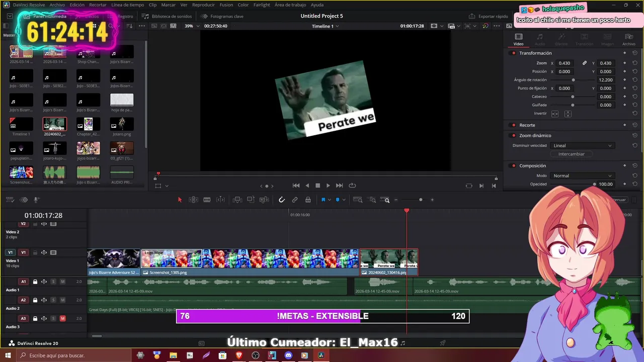The image size is (644, 362).
Task: Add a blue flag to the clip
Action: click(323, 200)
